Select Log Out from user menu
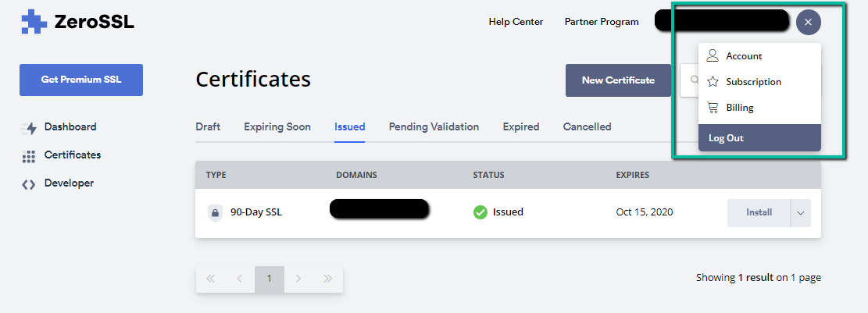868x313 pixels. tap(759, 137)
